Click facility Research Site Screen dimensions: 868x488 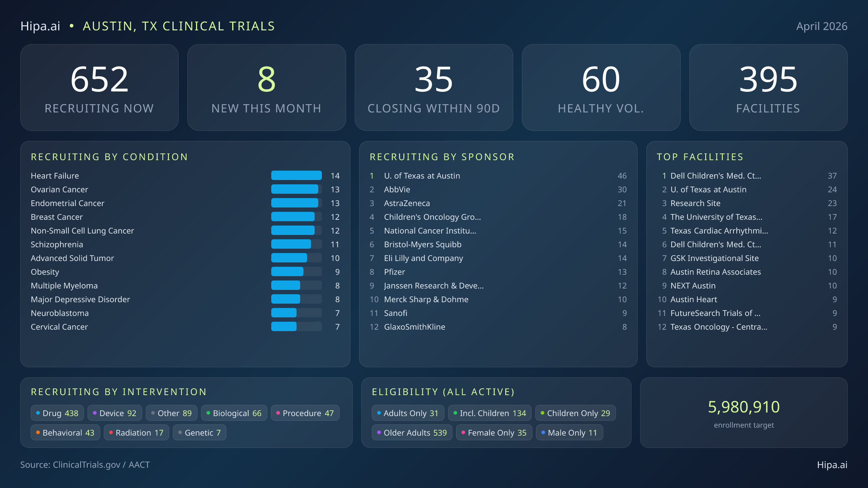pos(747,203)
